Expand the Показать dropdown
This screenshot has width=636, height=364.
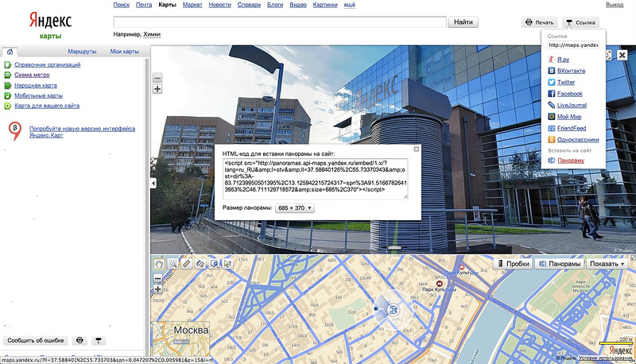click(607, 264)
